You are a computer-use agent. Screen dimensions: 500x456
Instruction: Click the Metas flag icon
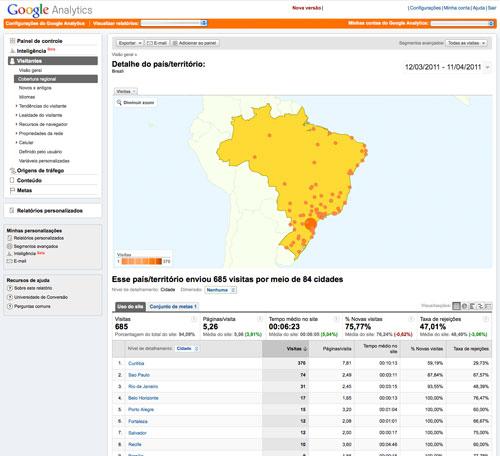(x=12, y=190)
